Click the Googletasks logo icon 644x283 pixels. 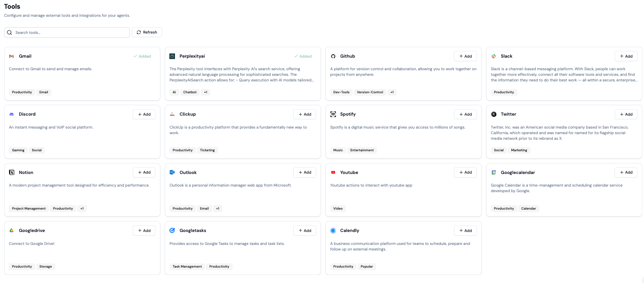[x=172, y=231]
